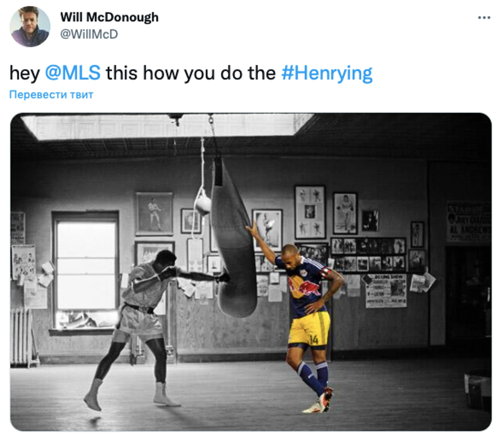The height and width of the screenshot is (448, 500).
Task: Open the @WillMcD handle profile
Action: [x=89, y=34]
